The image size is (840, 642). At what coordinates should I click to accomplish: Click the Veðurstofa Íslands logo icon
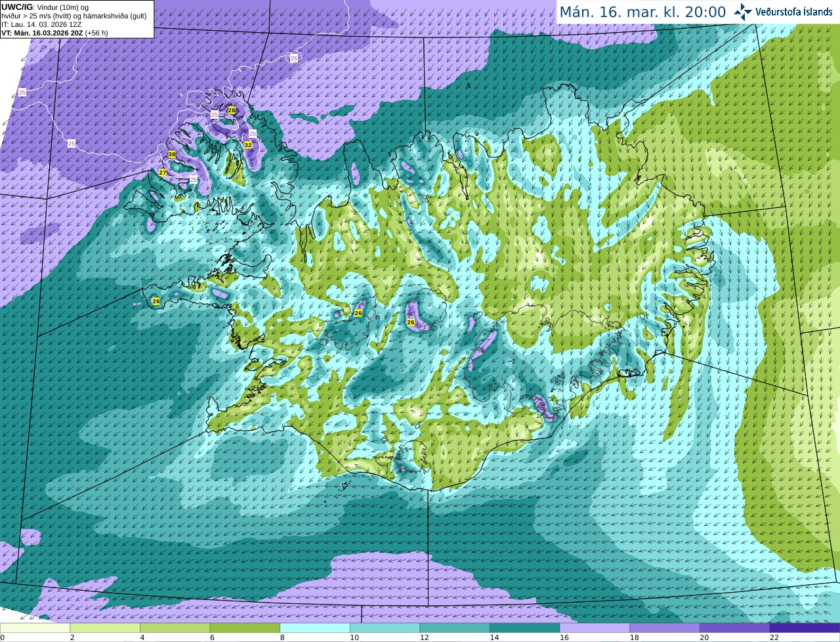pos(743,12)
